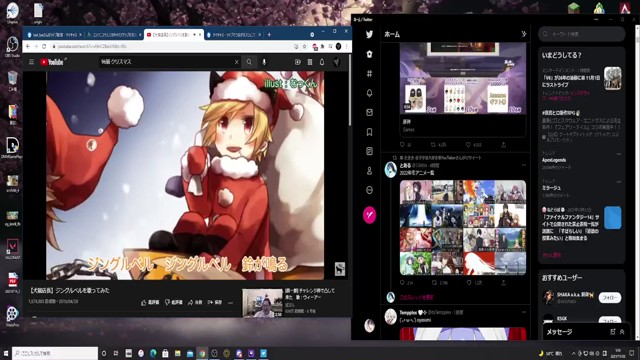Viewport: 640px width, 360px height.
Task: Open a new Chrome tab
Action: click(x=269, y=35)
